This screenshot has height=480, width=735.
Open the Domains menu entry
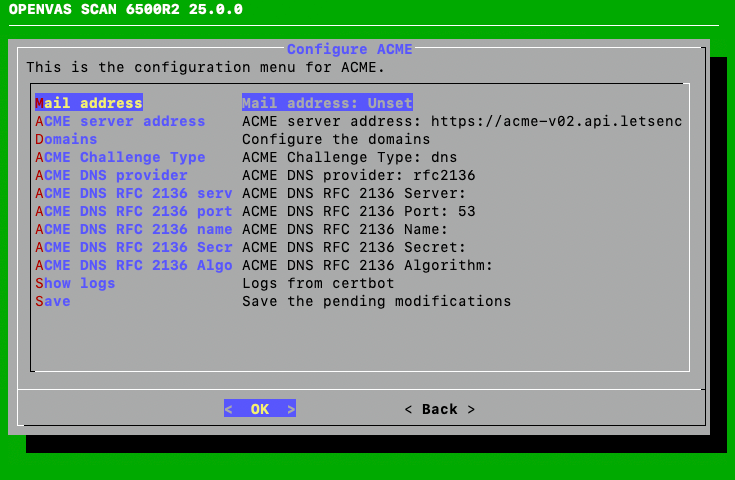pos(66,139)
